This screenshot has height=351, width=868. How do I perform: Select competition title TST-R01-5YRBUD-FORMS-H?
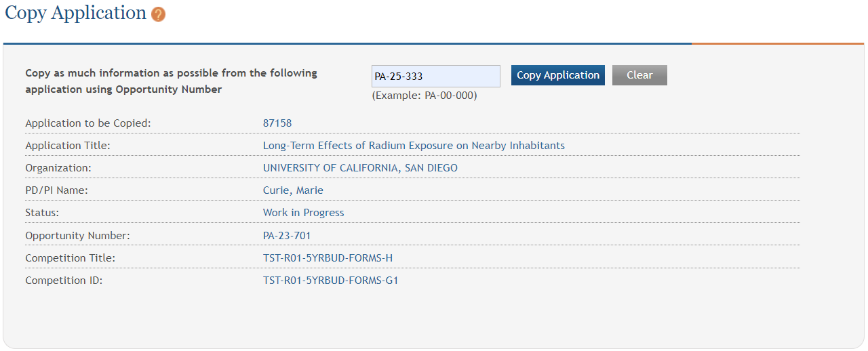pyautogui.click(x=328, y=258)
